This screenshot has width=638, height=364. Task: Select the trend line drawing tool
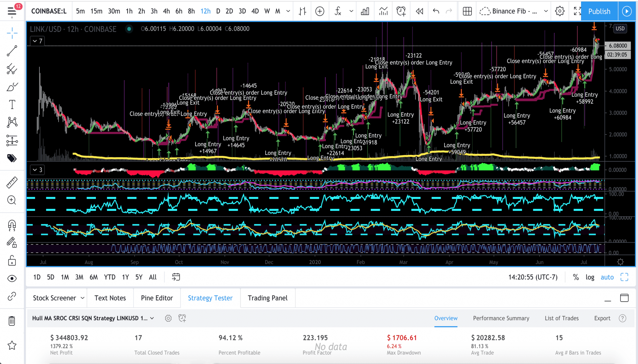[x=12, y=51]
